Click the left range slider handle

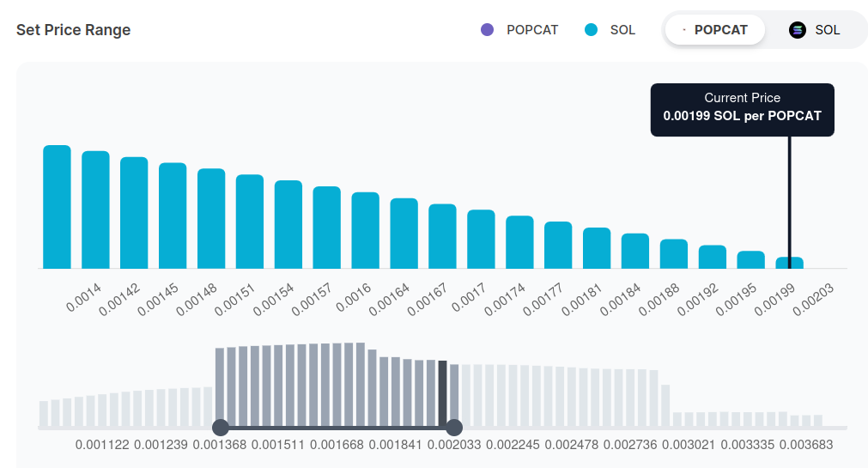pyautogui.click(x=220, y=427)
